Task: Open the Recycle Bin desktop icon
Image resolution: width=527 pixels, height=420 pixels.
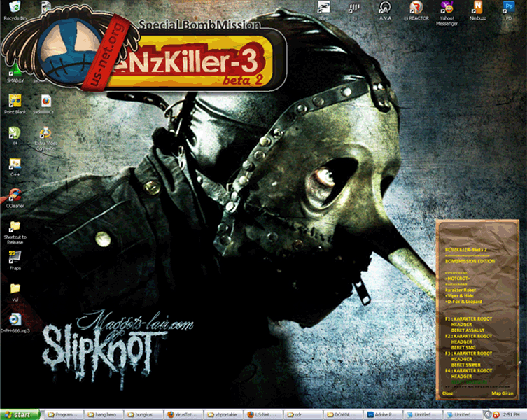Action: point(15,10)
